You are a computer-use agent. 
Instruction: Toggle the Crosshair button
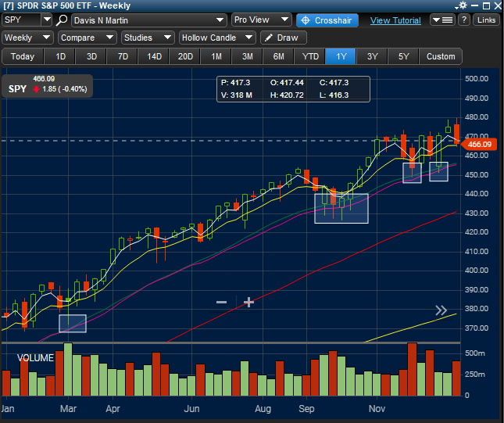(x=327, y=20)
